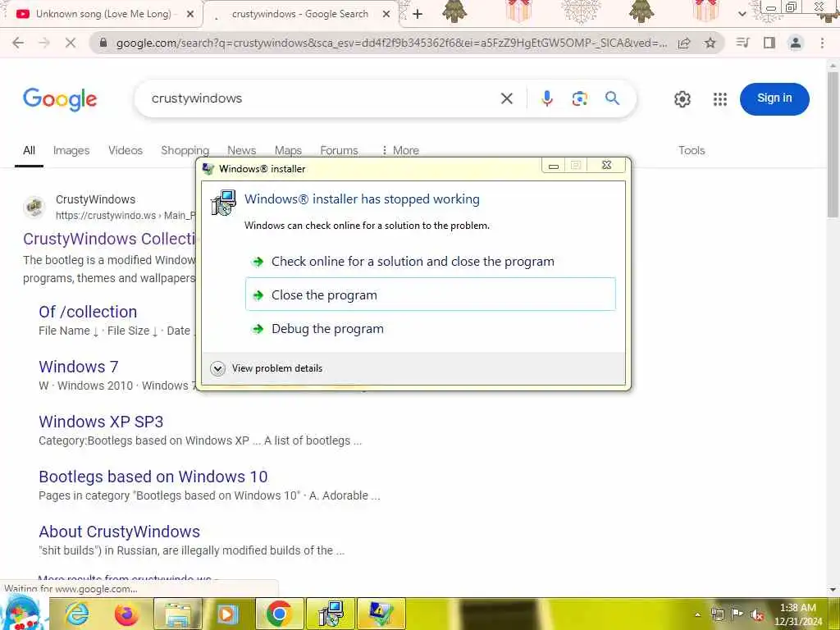Open Action Center flag icon

coord(737,614)
